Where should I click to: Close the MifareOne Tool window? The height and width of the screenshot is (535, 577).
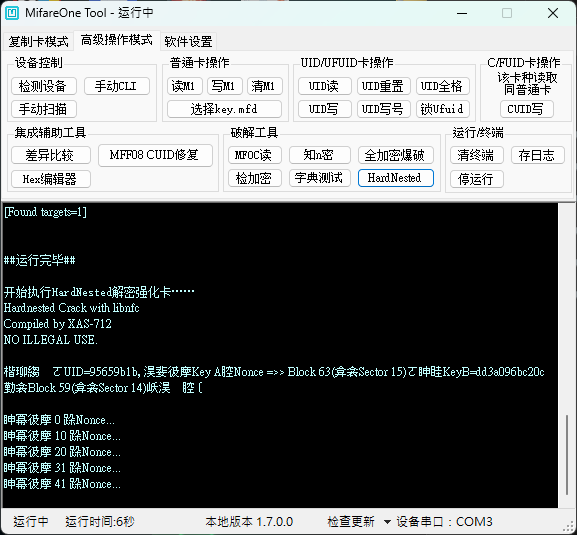[553, 14]
